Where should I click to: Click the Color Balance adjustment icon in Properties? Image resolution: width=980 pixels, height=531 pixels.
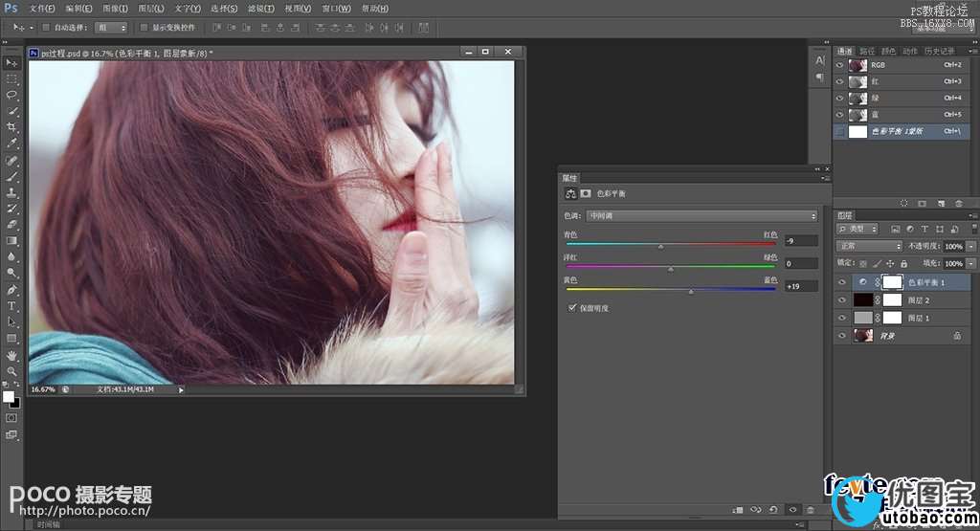[570, 193]
